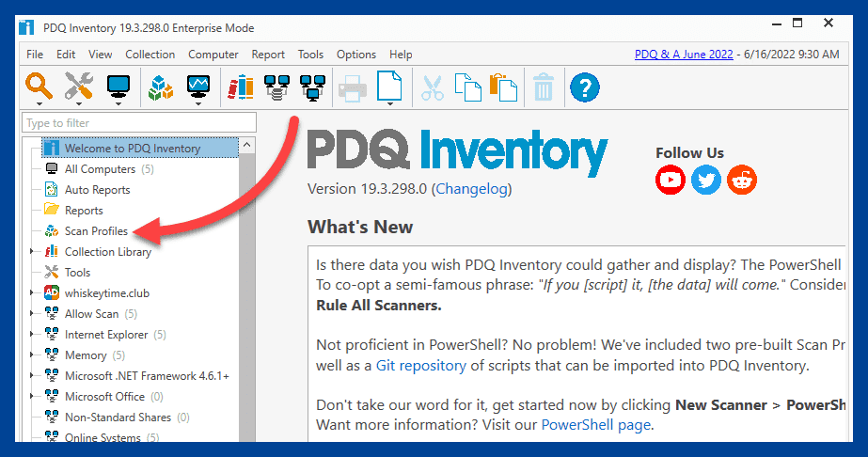Click the monitor with graph toolbar icon

click(198, 86)
